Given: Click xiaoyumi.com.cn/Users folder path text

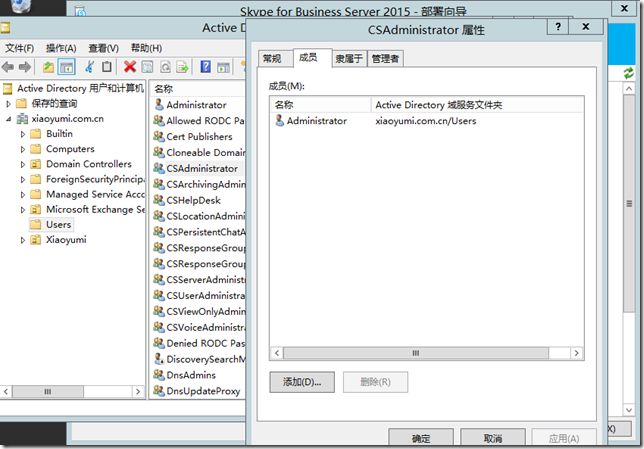Looking at the screenshot, I should point(426,121).
